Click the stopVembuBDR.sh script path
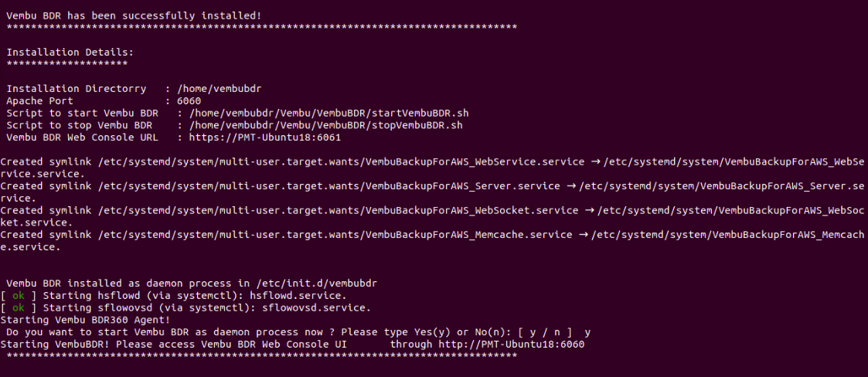The width and height of the screenshot is (868, 377). 326,125
